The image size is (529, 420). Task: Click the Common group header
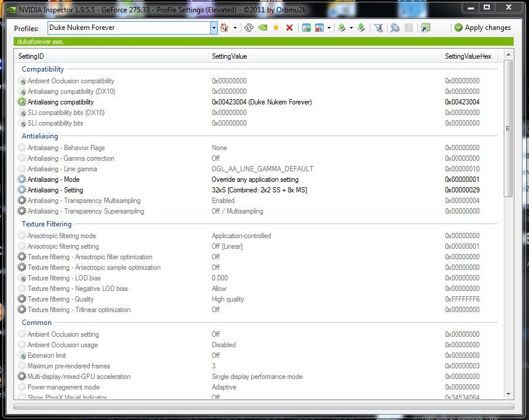[x=36, y=322]
